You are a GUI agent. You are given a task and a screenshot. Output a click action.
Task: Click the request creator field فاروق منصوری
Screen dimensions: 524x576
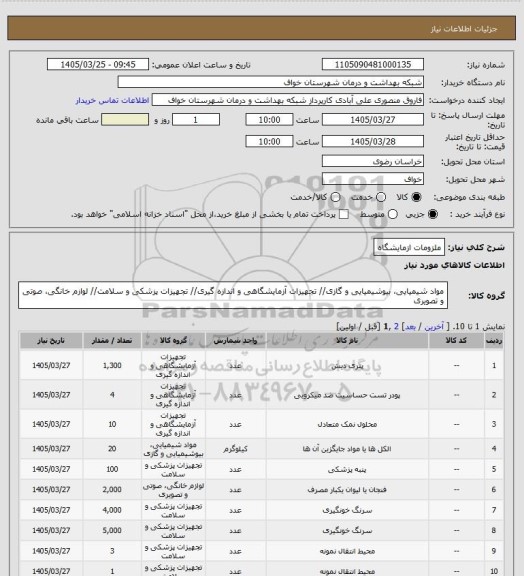(x=288, y=100)
